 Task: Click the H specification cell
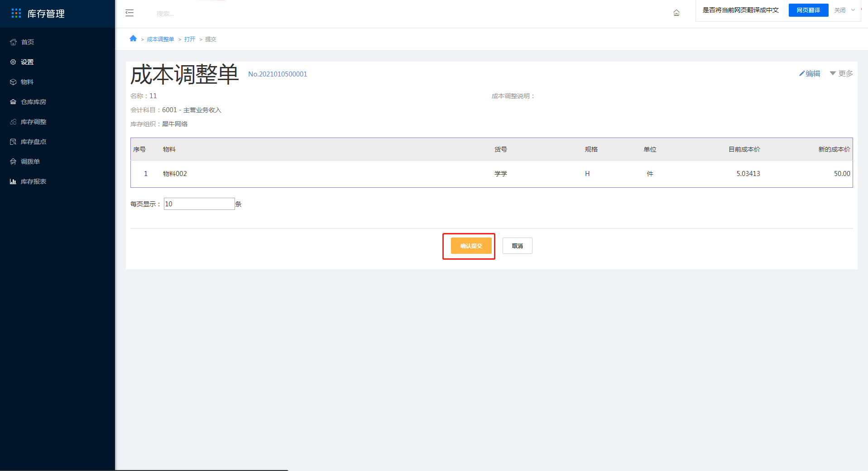[587, 174]
